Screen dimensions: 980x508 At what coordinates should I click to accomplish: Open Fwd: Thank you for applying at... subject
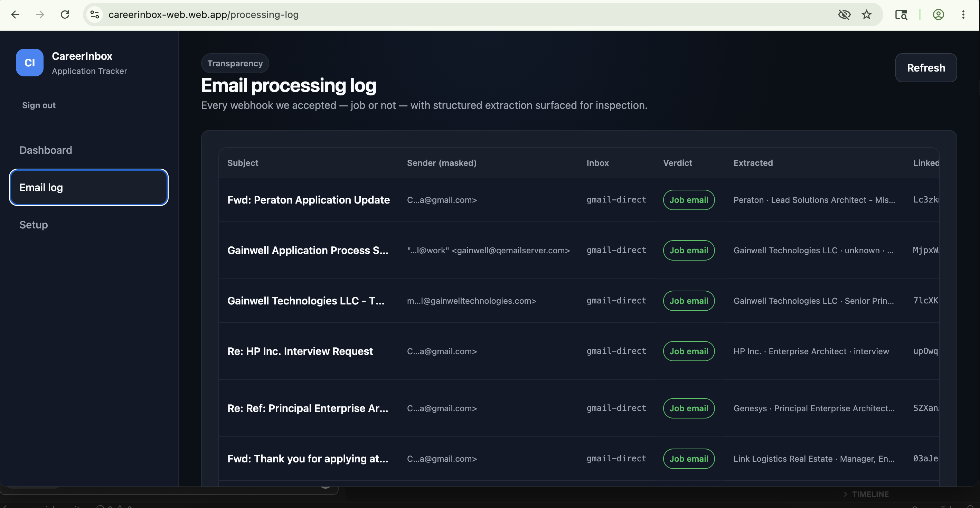308,459
